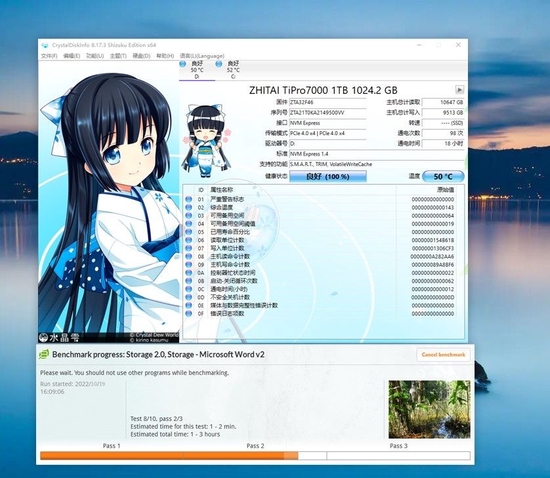Open the 文件(F) menu
Screen dimensions: 550x478
pyautogui.click(x=49, y=56)
